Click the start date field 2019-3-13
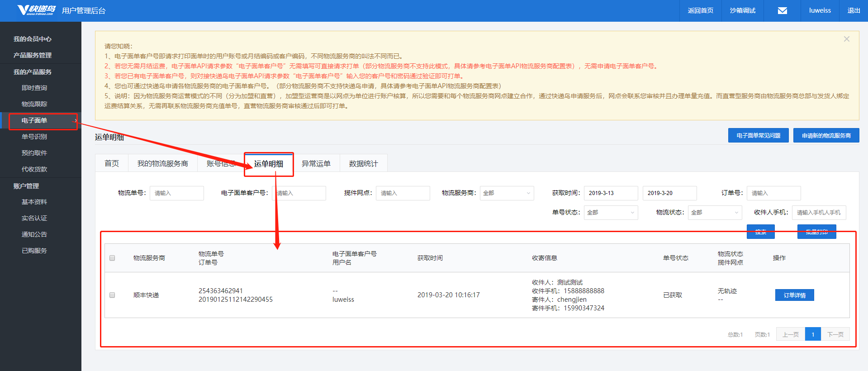Viewport: 868px width, 371px height. [x=611, y=193]
